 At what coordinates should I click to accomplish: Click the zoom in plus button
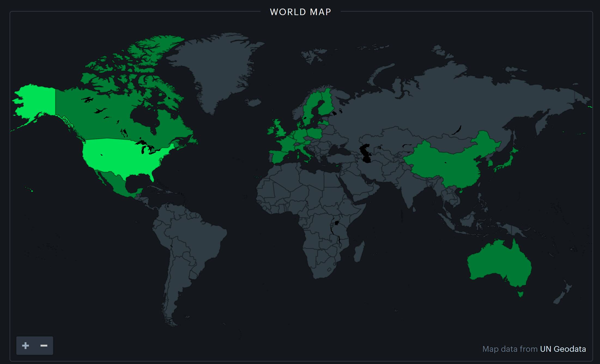(x=26, y=345)
